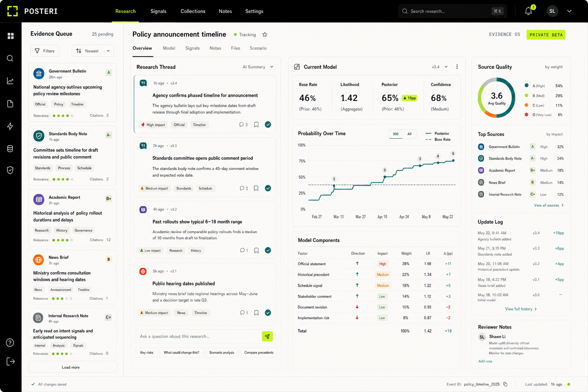Star the Policy announcement timeline
The image size is (588, 392).
(x=265, y=34)
